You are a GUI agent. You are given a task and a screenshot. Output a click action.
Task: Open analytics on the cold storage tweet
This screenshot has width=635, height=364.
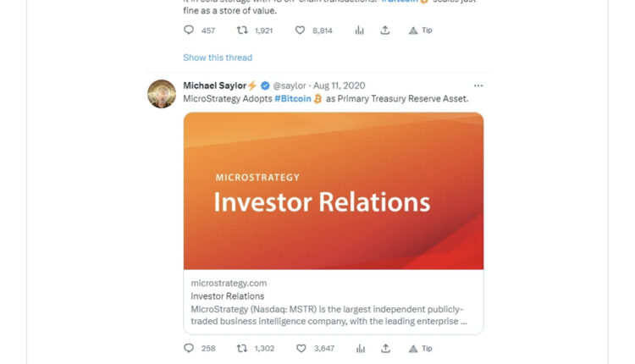360,30
